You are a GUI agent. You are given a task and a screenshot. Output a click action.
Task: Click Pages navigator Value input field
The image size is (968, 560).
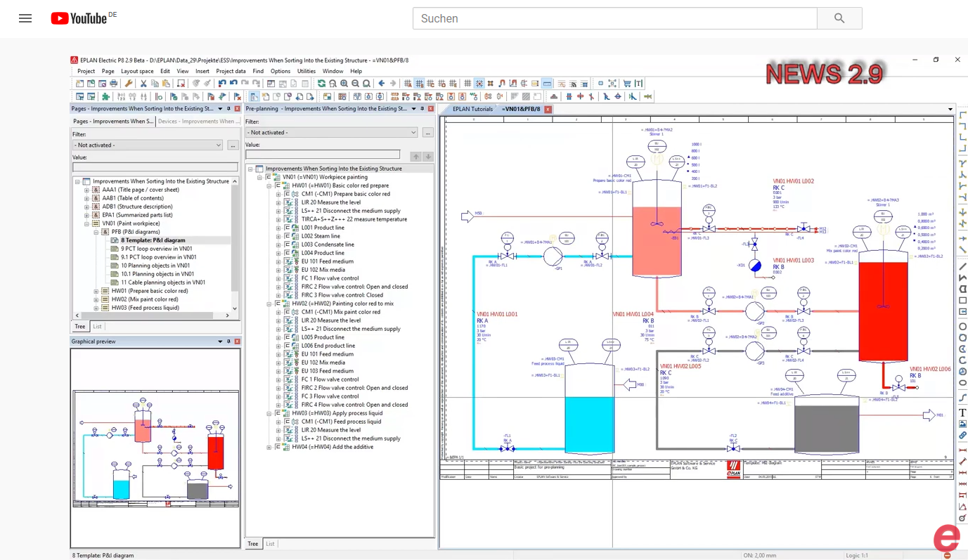click(x=155, y=167)
